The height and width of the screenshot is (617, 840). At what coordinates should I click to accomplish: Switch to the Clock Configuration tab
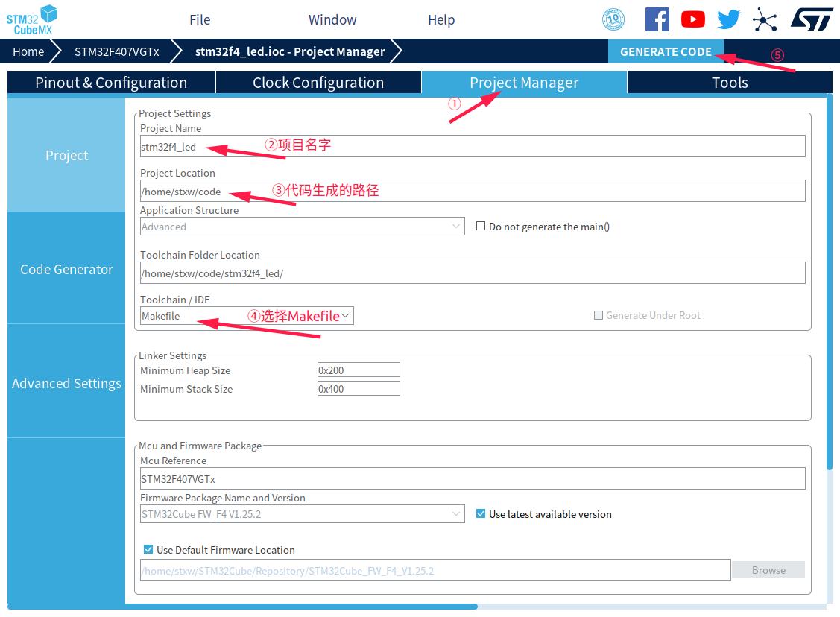pos(318,83)
